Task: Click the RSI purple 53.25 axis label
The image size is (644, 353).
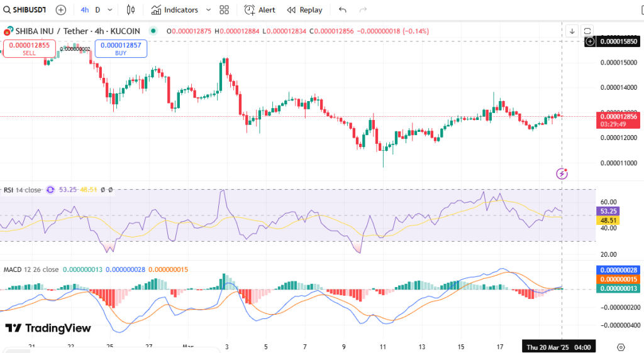Action: click(608, 211)
